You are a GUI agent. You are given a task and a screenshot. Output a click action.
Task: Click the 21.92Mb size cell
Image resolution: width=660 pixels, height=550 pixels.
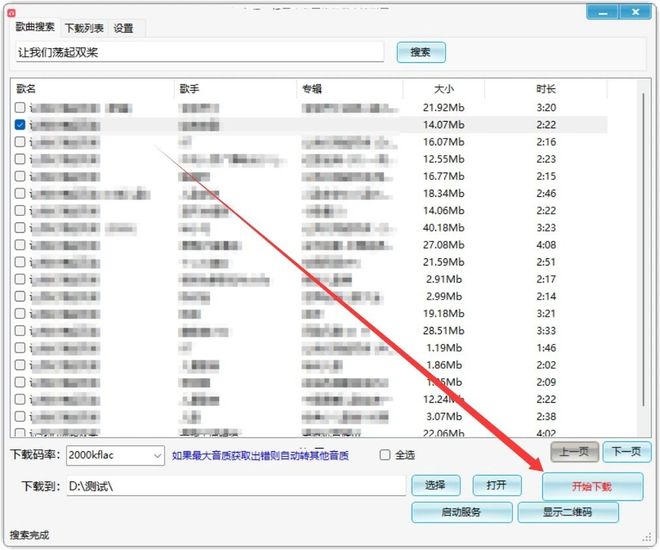444,107
